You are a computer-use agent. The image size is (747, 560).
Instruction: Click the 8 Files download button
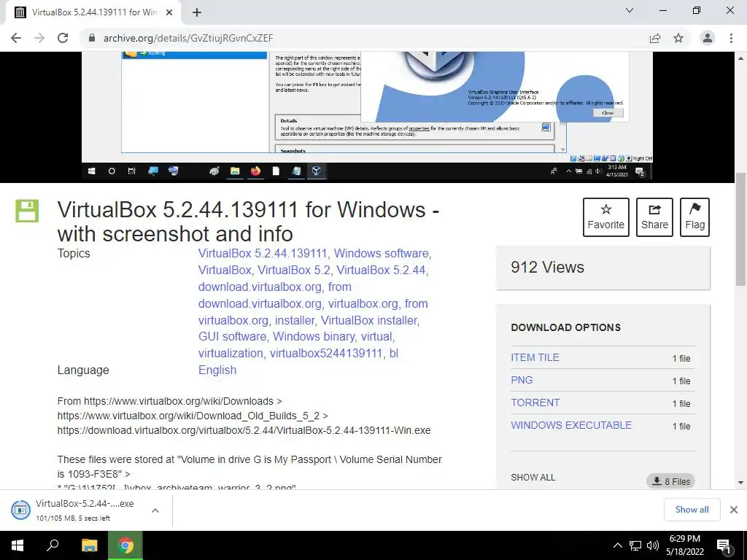(x=671, y=481)
